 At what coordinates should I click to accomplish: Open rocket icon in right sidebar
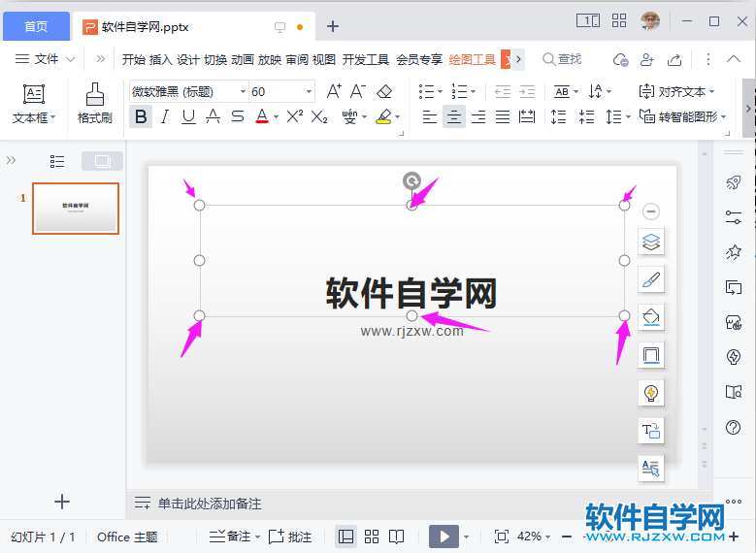click(734, 182)
